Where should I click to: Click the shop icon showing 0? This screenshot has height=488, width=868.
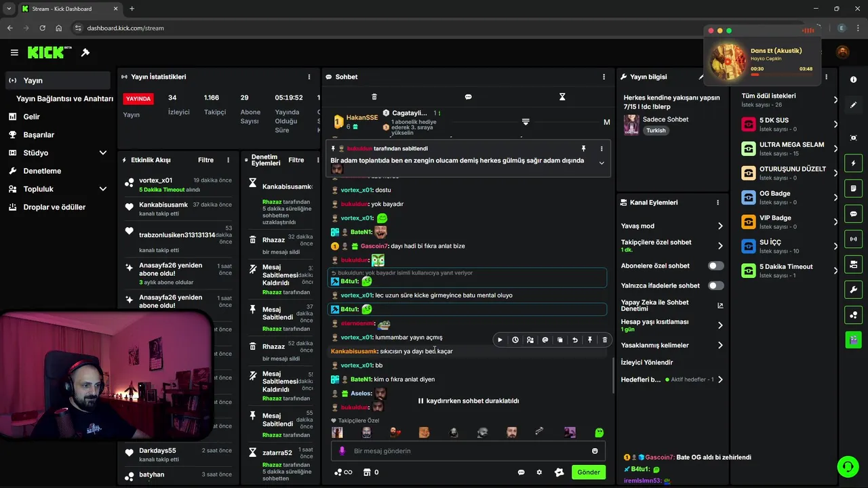point(371,472)
